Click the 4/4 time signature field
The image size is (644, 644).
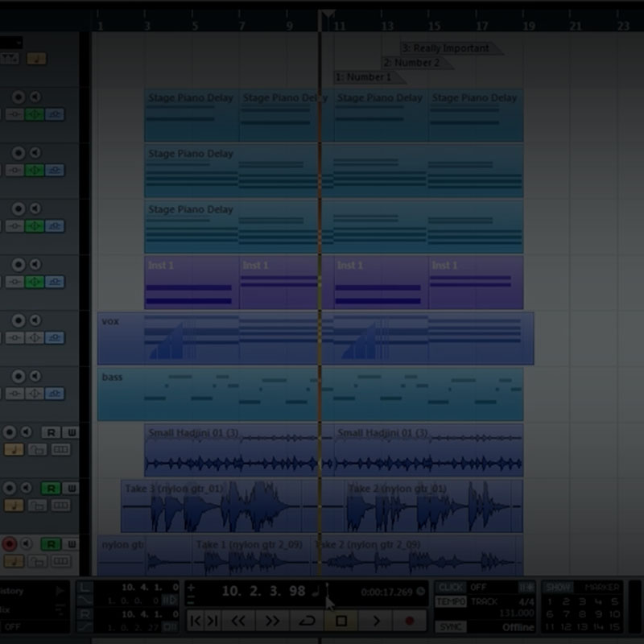coord(526,602)
